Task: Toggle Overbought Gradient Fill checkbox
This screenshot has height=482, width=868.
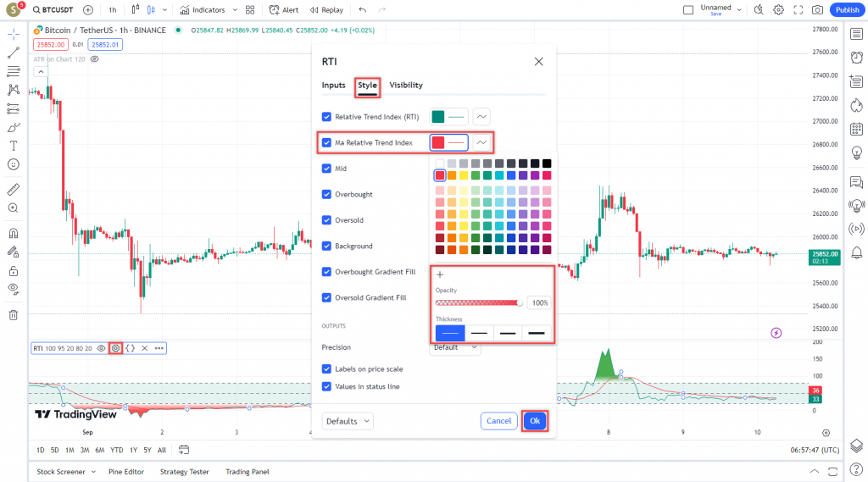Action: tap(326, 272)
